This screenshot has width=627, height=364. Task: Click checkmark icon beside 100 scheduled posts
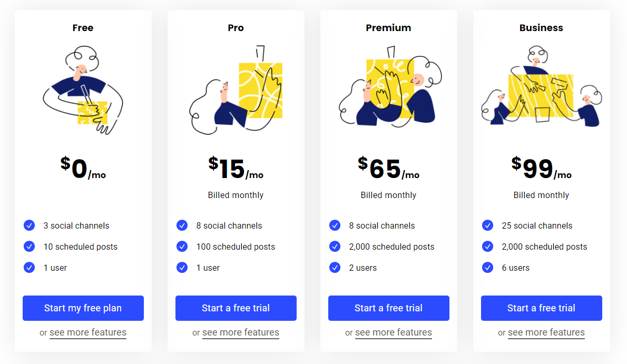tap(182, 247)
